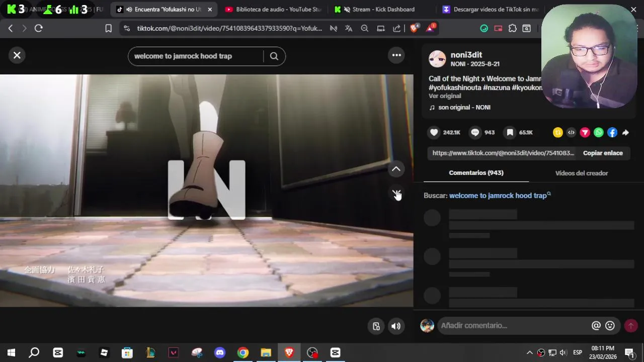This screenshot has width=644, height=362.
Task: Click the Copiar enlace button
Action: pyautogui.click(x=603, y=153)
